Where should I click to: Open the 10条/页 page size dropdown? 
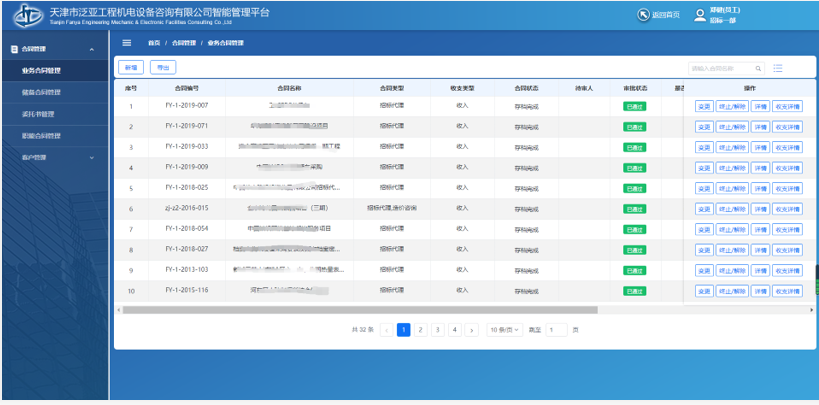[x=505, y=329]
